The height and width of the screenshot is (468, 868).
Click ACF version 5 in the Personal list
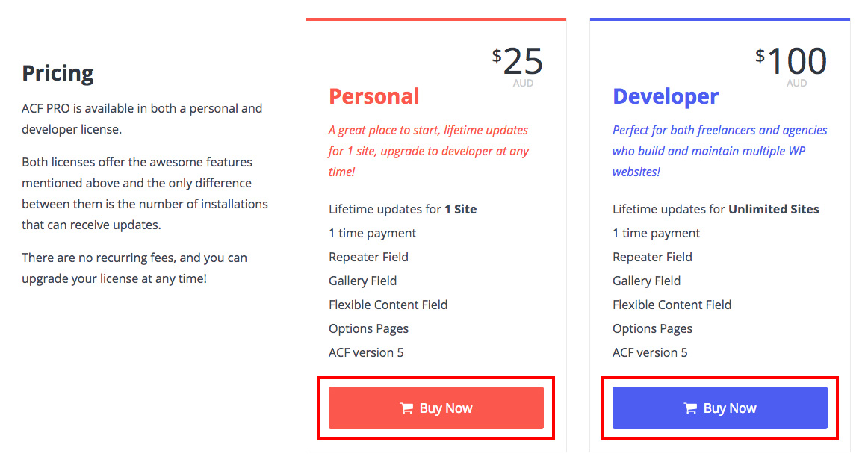[367, 352]
